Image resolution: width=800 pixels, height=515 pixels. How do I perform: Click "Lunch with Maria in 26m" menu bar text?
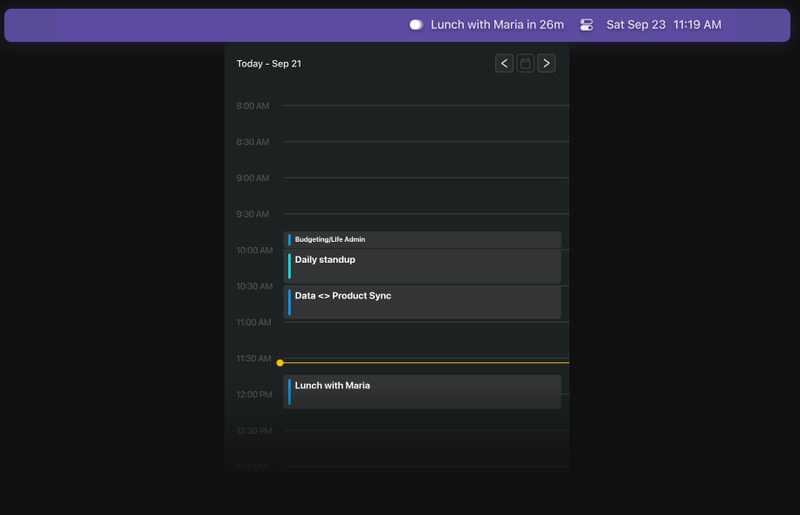[497, 25]
